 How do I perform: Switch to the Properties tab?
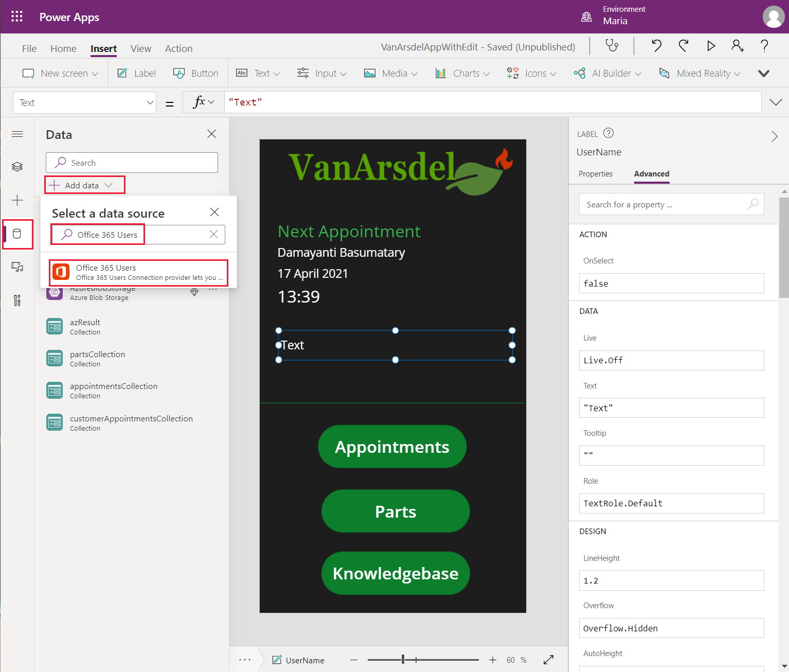596,174
